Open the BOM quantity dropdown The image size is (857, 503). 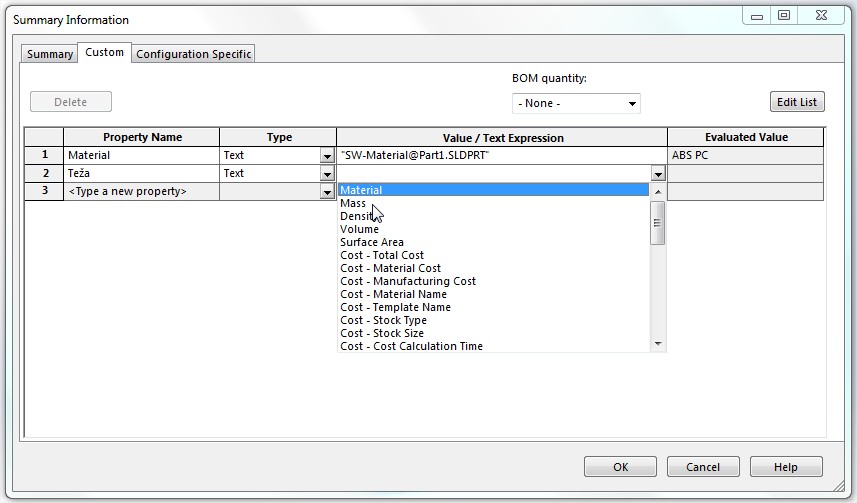(x=576, y=104)
